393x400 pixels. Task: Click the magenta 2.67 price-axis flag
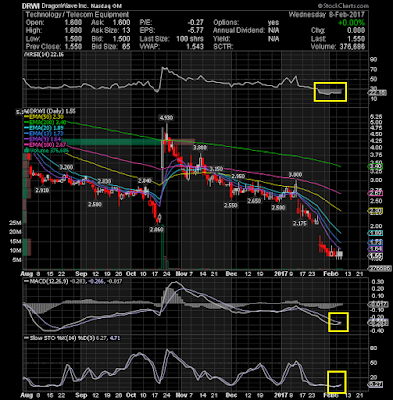pos(375,193)
